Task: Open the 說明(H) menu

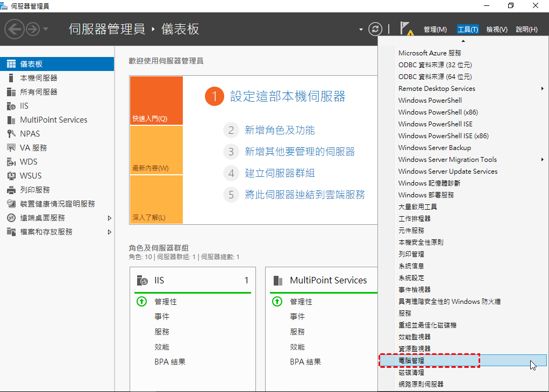Action: (x=526, y=30)
